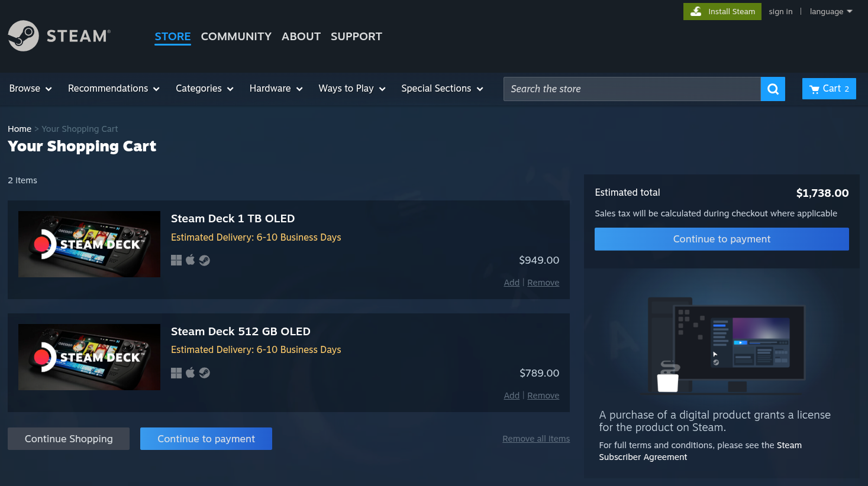Click the sign in link
Screen dimensions: 868x486
pyautogui.click(x=780, y=11)
